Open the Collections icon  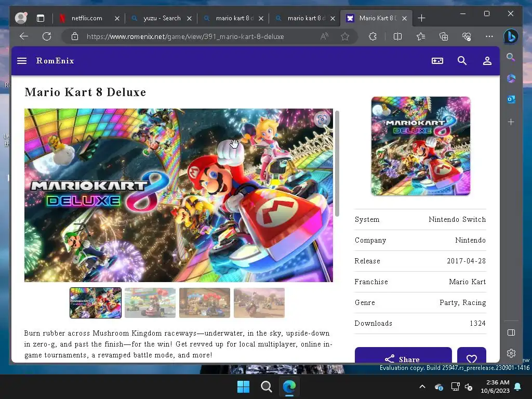[444, 36]
